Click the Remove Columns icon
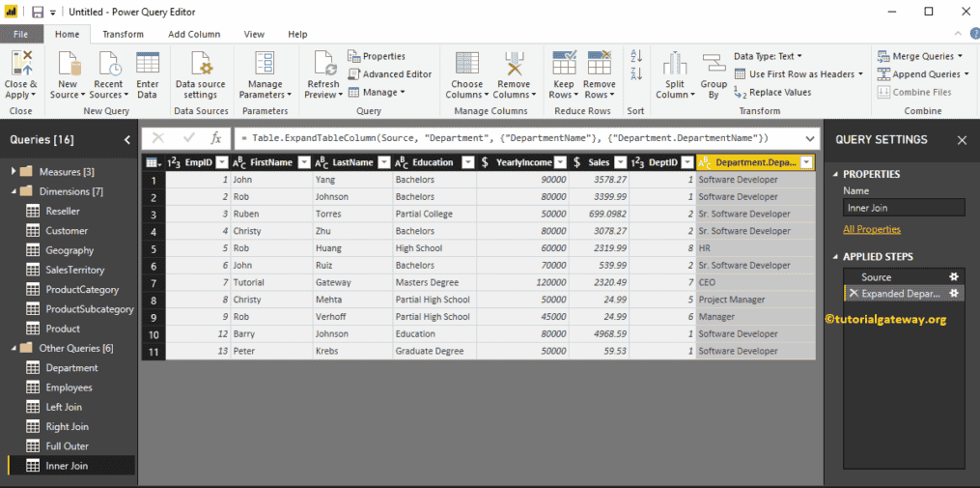980x488 pixels. tap(513, 64)
